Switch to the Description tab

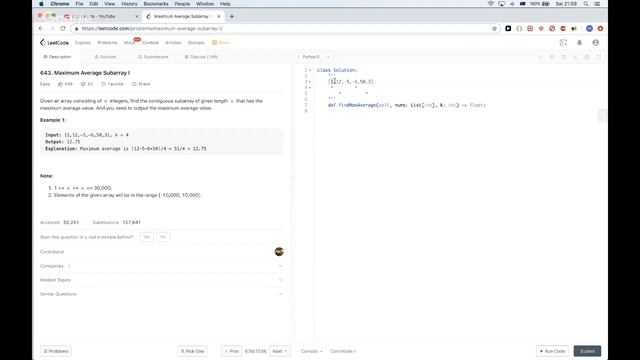click(57, 57)
